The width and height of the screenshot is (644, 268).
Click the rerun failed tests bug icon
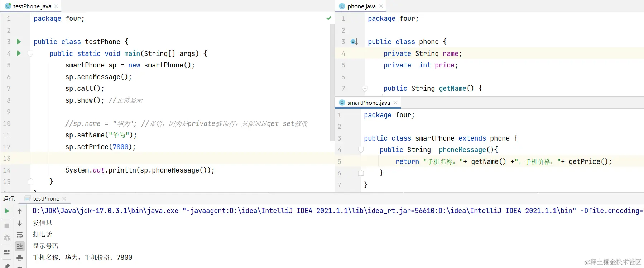(x=7, y=238)
